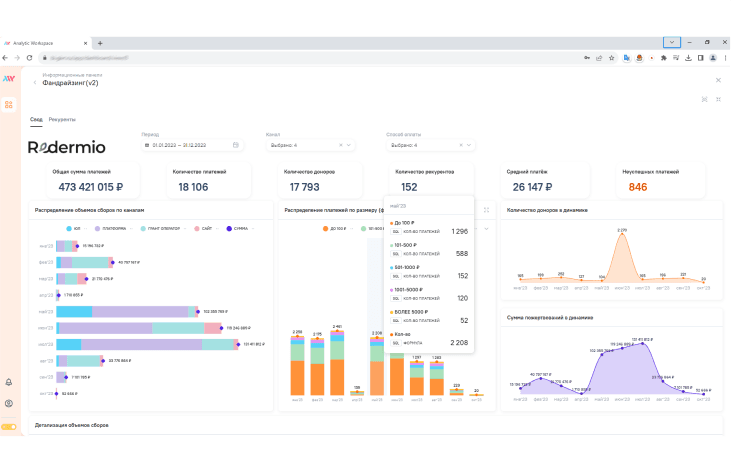Open the dashboards icon in left sidebar
The height and width of the screenshot is (473, 731).
coord(9,105)
